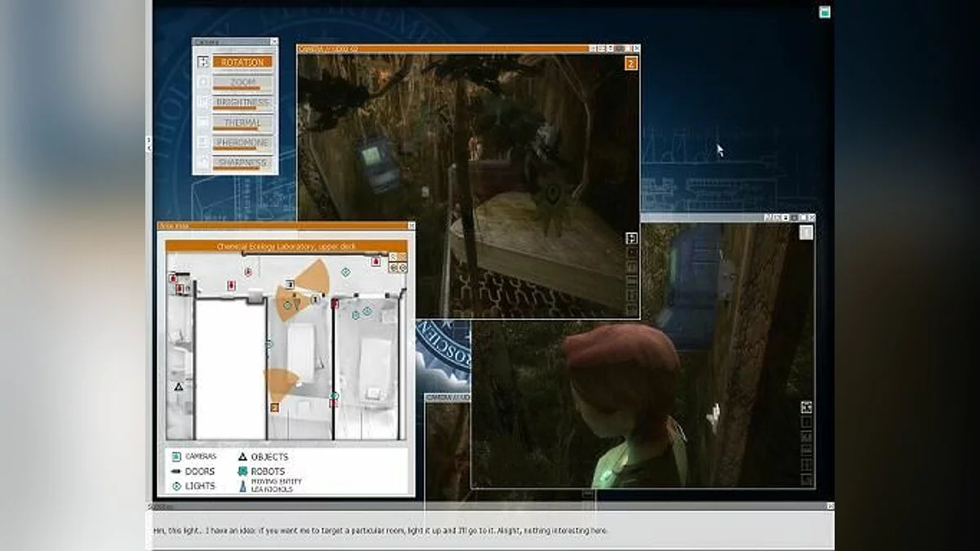Click the OBJECTS legend entry
The image size is (980, 551).
pos(263,457)
